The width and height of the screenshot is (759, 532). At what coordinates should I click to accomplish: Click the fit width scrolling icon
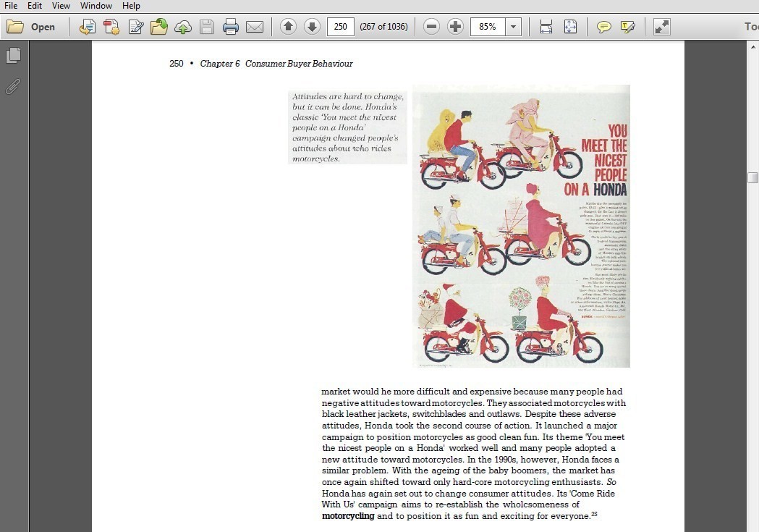(x=546, y=27)
